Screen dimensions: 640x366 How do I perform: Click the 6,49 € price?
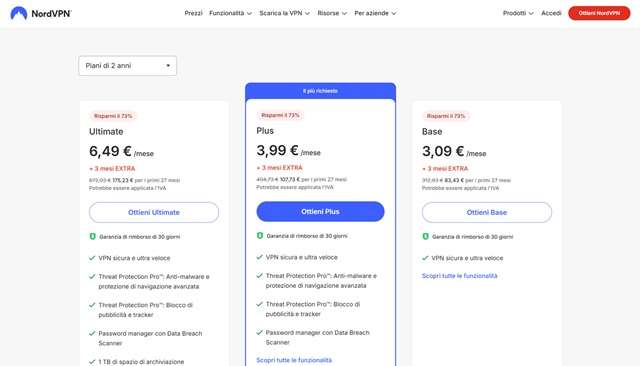[x=110, y=151]
